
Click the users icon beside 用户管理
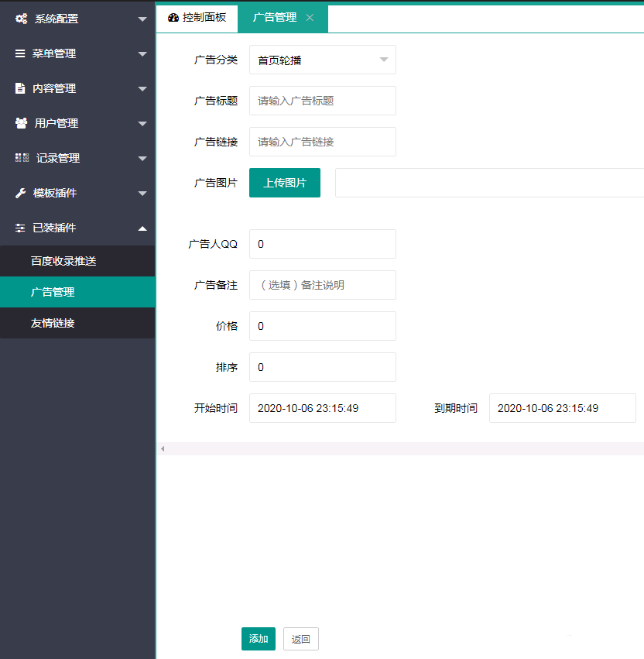coord(22,123)
